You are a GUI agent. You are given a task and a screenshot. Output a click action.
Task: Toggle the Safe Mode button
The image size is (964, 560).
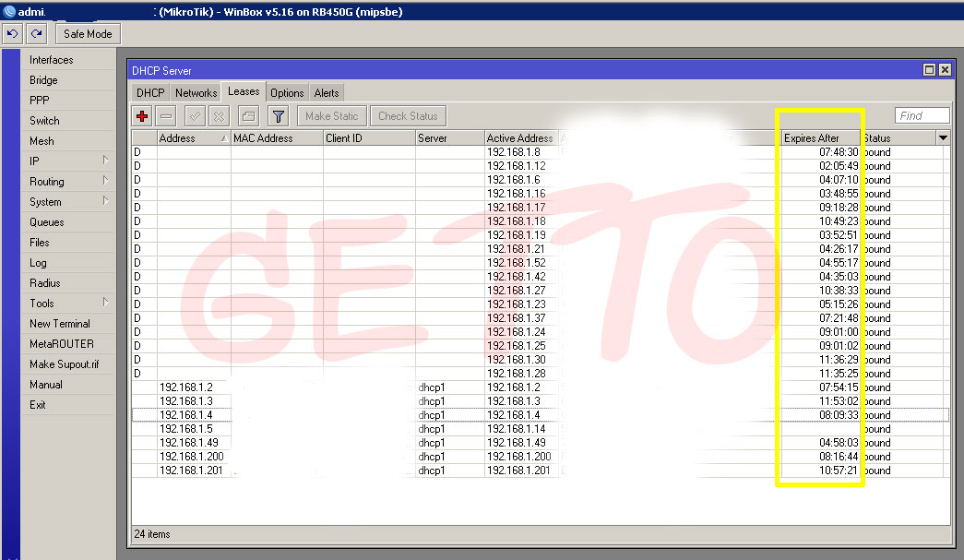point(88,34)
